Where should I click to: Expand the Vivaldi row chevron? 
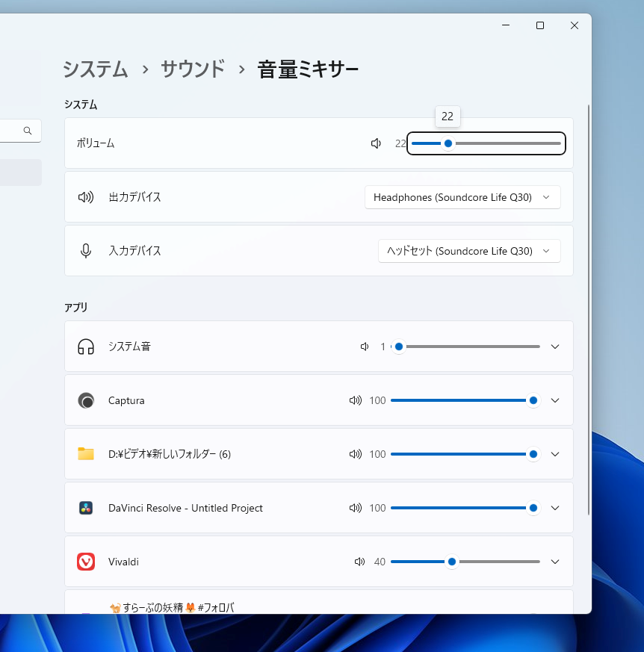coord(555,562)
